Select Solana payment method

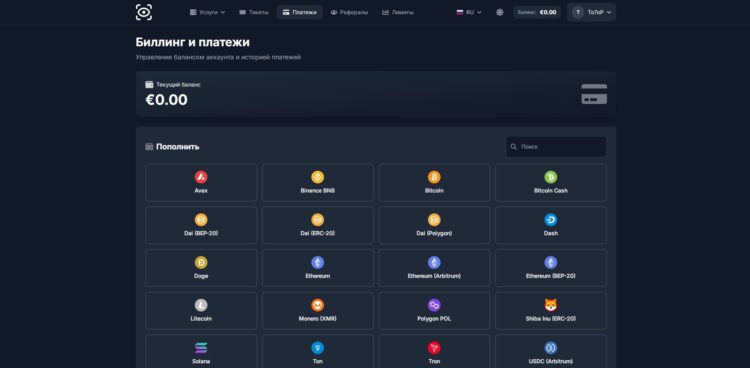tap(201, 351)
